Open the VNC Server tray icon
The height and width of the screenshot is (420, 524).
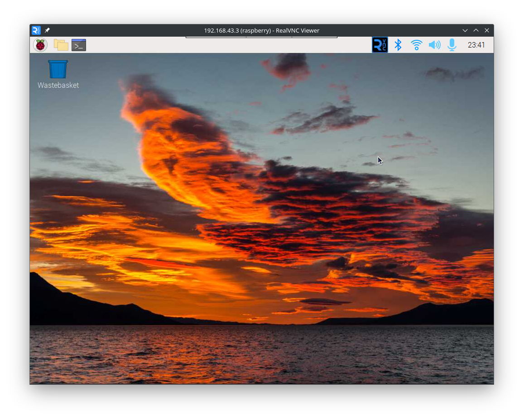coord(380,45)
